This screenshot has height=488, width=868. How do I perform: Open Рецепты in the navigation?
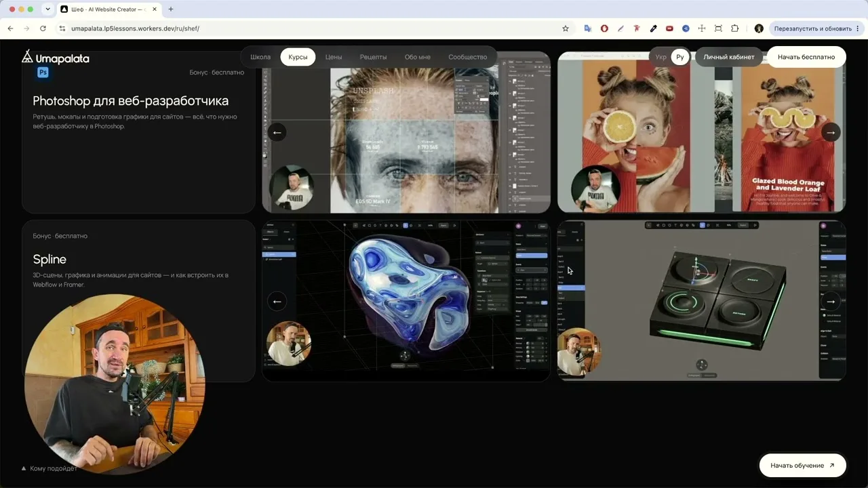tap(374, 57)
